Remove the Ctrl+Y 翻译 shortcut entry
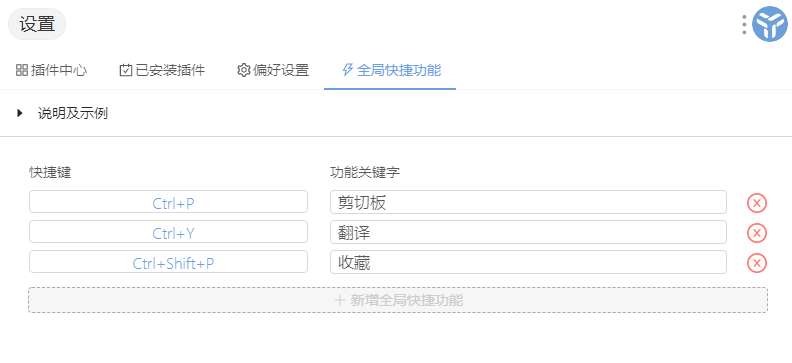 tap(757, 233)
